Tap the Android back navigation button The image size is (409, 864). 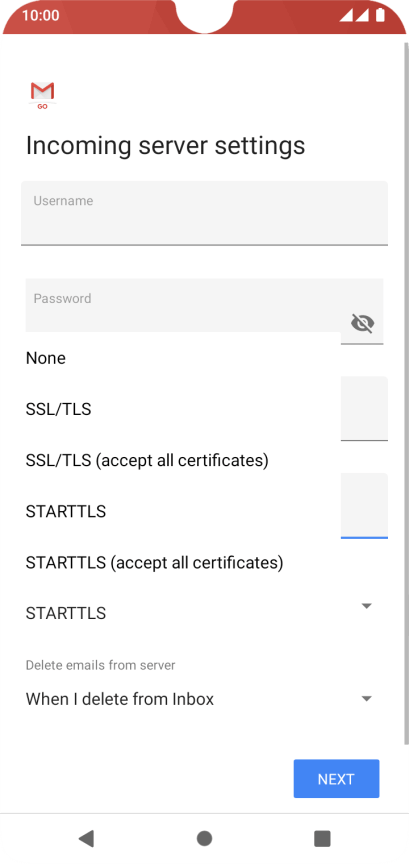point(86,839)
